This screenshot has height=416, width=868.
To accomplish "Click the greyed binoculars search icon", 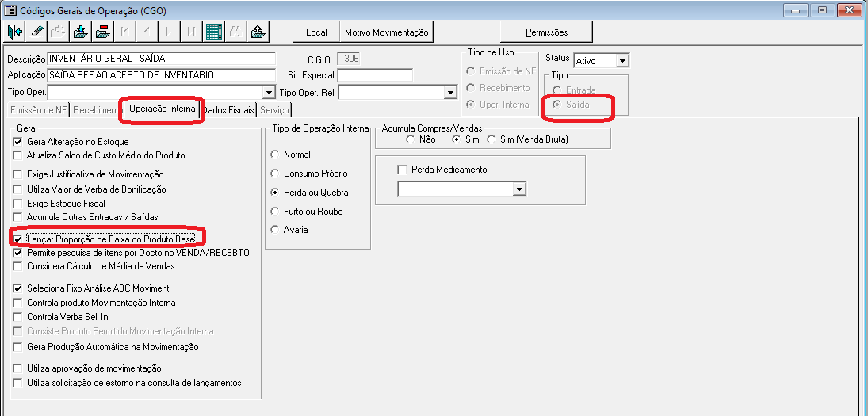I will coord(234,32).
